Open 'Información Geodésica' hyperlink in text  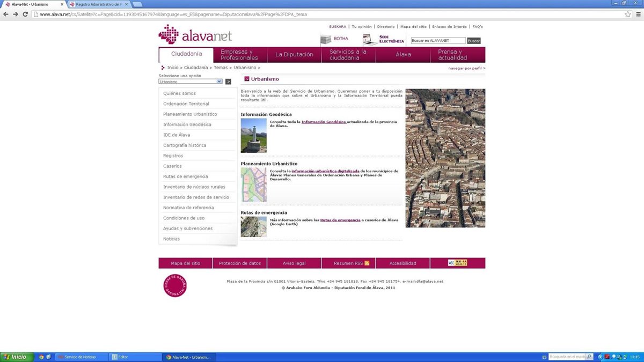point(323,122)
